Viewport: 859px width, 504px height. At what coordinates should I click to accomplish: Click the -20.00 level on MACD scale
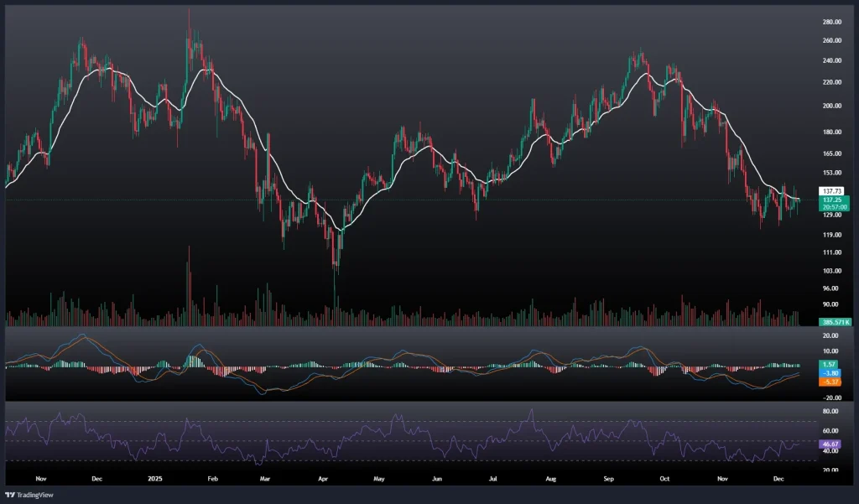832,398
